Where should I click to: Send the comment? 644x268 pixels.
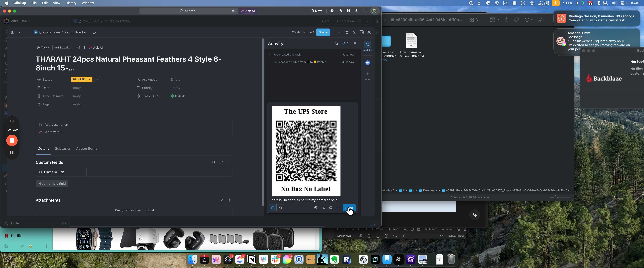point(349,208)
